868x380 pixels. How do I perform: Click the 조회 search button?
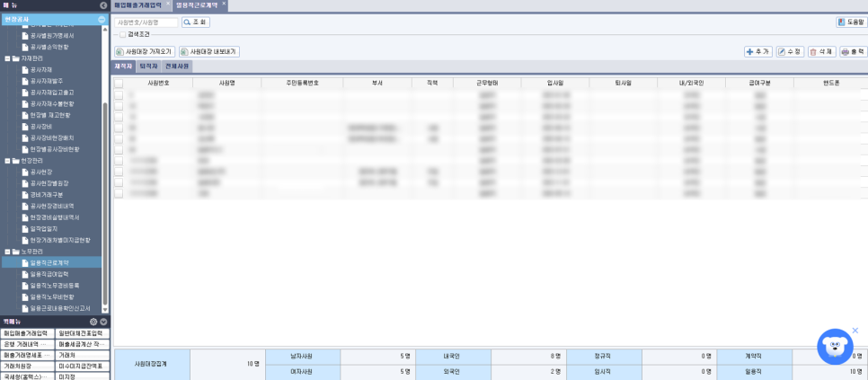196,22
